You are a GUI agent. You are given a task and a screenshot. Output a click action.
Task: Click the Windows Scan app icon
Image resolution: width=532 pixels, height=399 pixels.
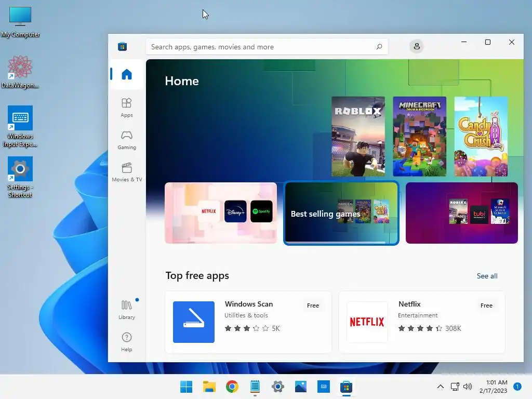pyautogui.click(x=193, y=322)
